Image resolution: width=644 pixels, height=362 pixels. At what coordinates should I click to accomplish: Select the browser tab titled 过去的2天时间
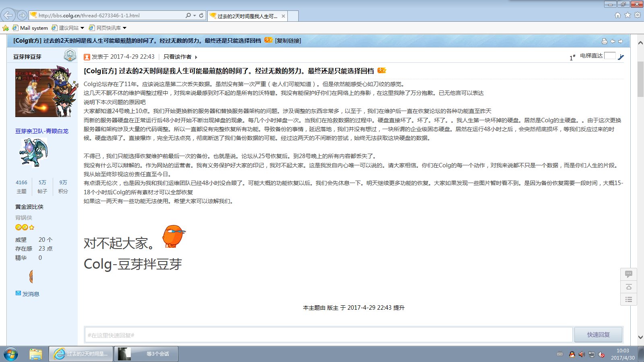pyautogui.click(x=247, y=16)
